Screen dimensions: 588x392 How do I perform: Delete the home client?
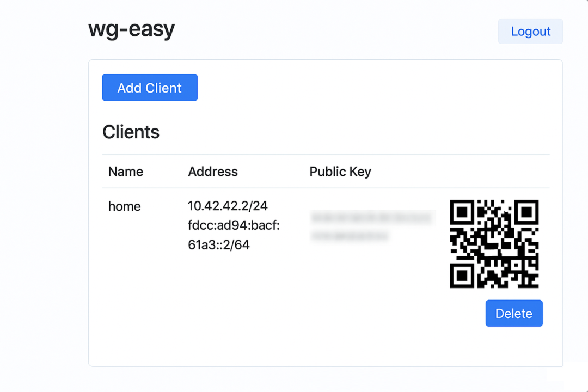click(x=514, y=314)
